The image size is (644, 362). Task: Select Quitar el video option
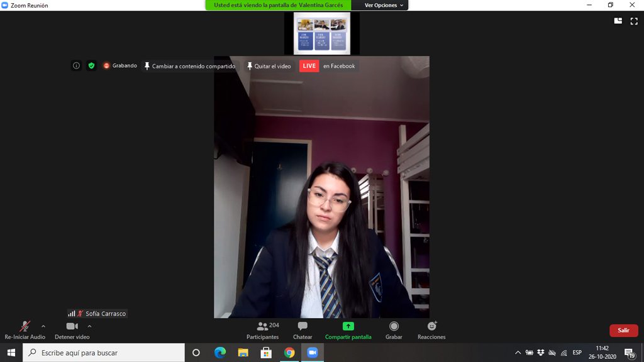click(269, 66)
